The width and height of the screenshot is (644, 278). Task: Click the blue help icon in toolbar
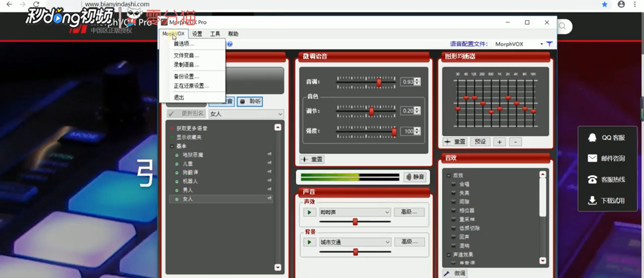coord(230,44)
